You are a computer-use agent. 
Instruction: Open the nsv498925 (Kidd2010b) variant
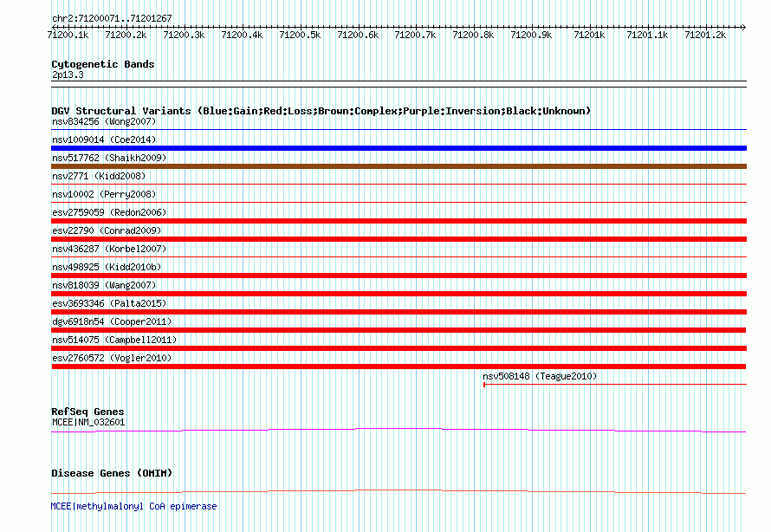[x=107, y=268]
